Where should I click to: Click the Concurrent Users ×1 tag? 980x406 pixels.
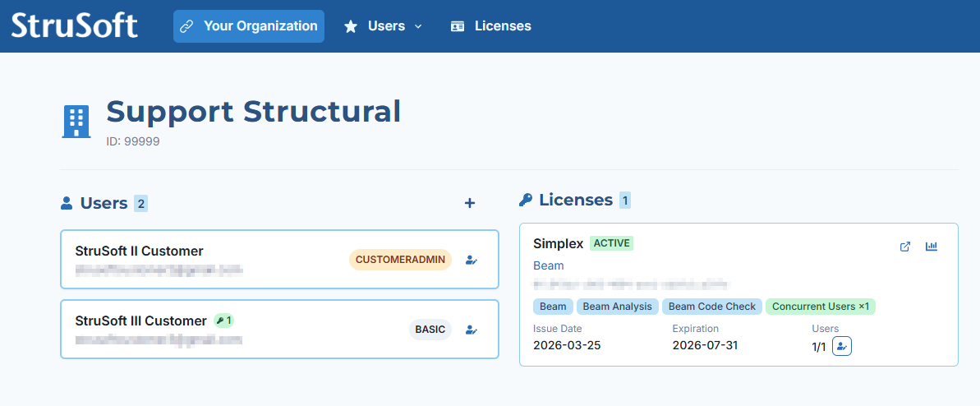(821, 307)
